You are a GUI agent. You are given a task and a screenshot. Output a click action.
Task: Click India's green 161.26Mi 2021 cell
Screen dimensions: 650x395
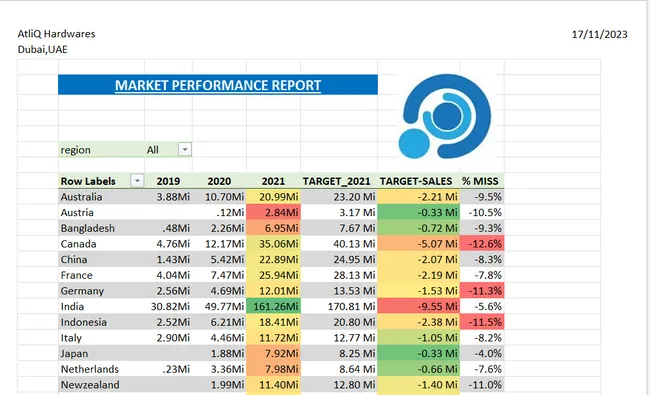[274, 306]
